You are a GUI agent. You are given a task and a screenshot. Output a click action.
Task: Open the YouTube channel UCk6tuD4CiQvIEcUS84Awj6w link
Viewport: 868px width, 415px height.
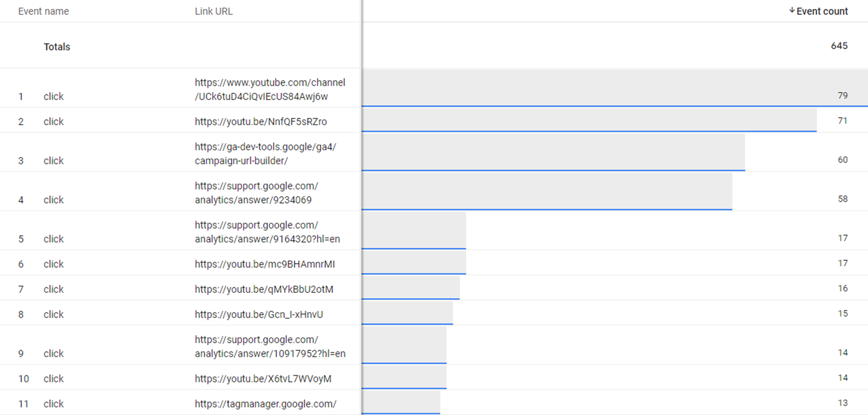[270, 89]
